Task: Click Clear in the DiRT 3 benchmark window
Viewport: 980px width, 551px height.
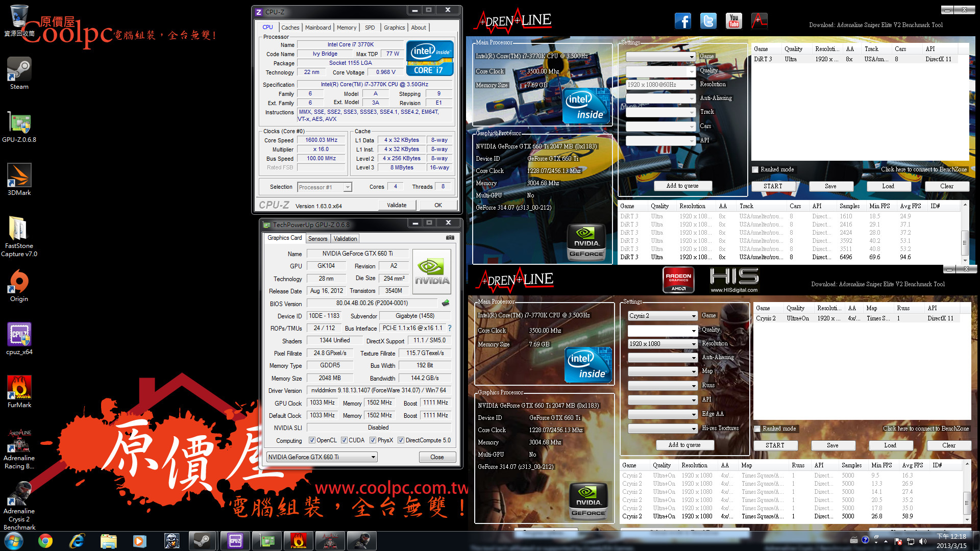Action: click(x=947, y=186)
